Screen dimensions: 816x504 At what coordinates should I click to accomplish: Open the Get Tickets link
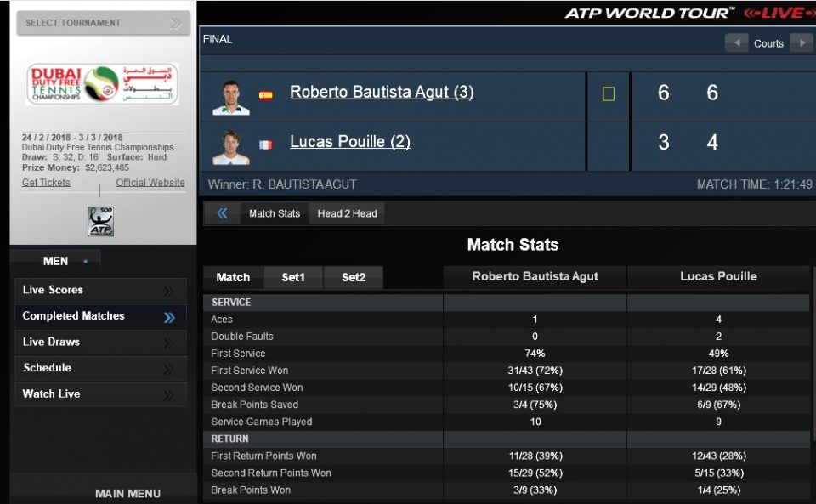[46, 183]
